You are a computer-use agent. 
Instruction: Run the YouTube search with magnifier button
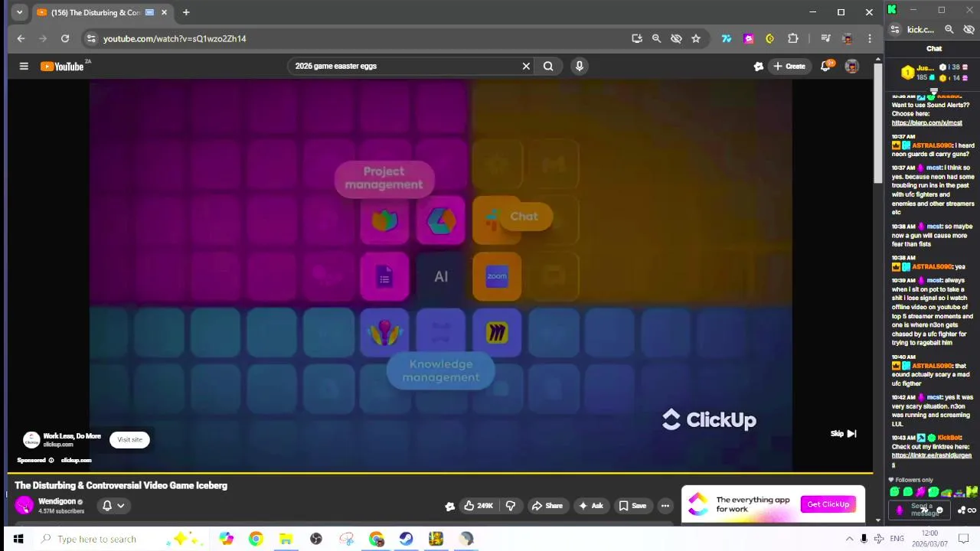[x=548, y=67]
